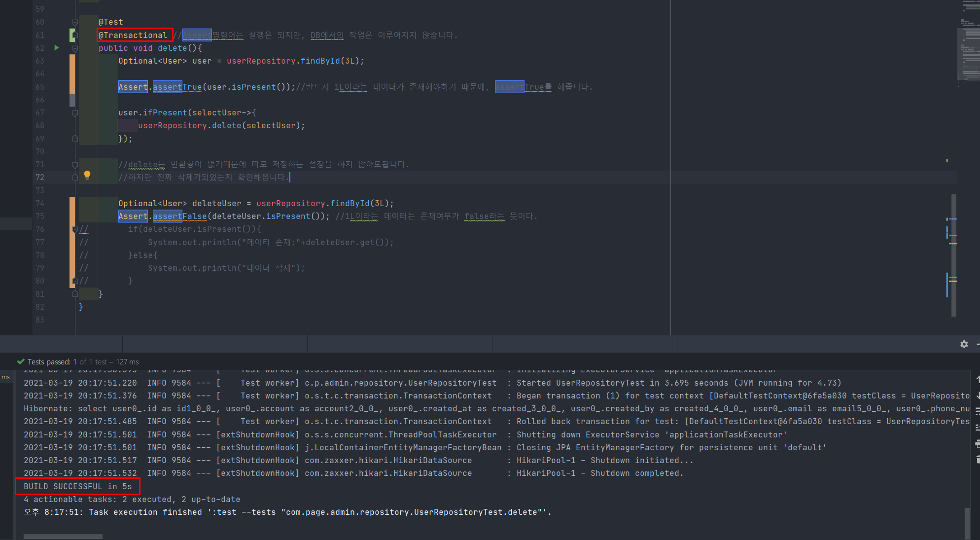
Task: Open run panel settings gear
Action: (x=964, y=344)
